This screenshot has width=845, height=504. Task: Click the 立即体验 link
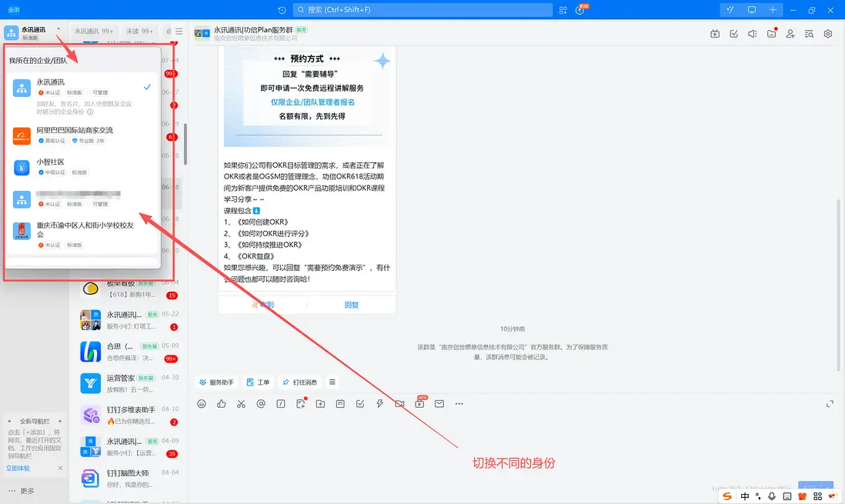pyautogui.click(x=18, y=468)
